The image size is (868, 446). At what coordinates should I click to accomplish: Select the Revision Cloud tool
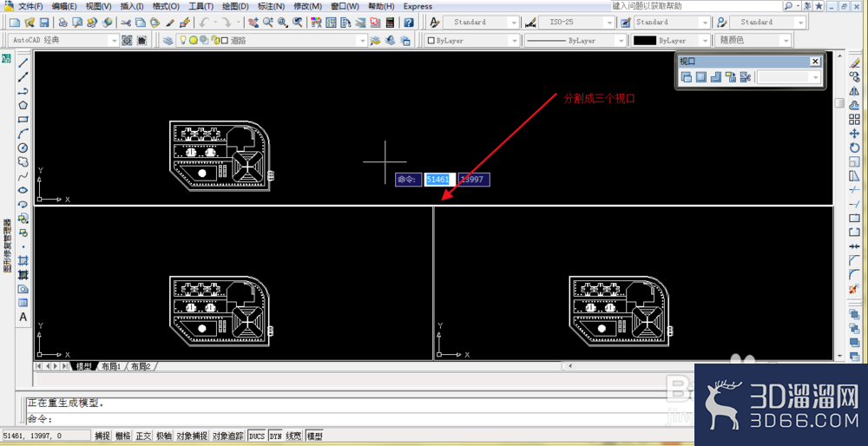pyautogui.click(x=23, y=161)
